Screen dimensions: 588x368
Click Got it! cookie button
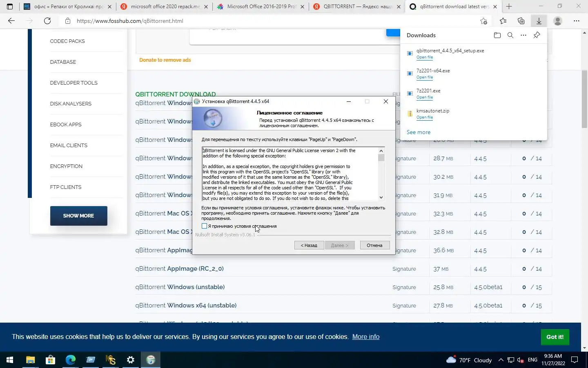[555, 337]
